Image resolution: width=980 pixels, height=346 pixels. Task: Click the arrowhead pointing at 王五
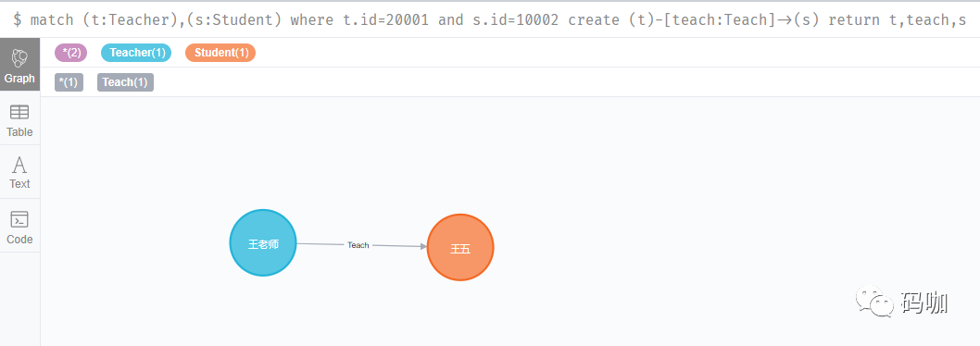[x=423, y=247]
